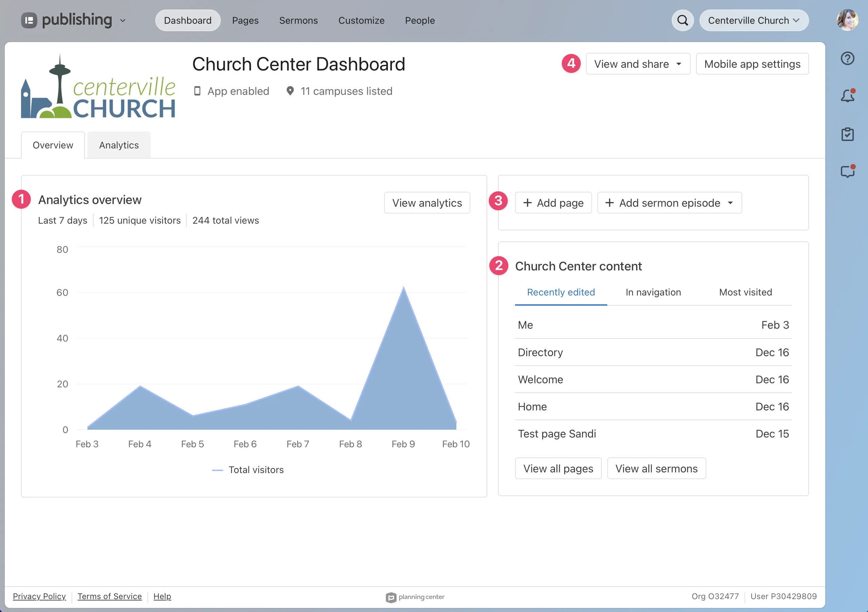Screen dimensions: 868x612
Task: Open Mobile app settings
Action: click(x=752, y=64)
